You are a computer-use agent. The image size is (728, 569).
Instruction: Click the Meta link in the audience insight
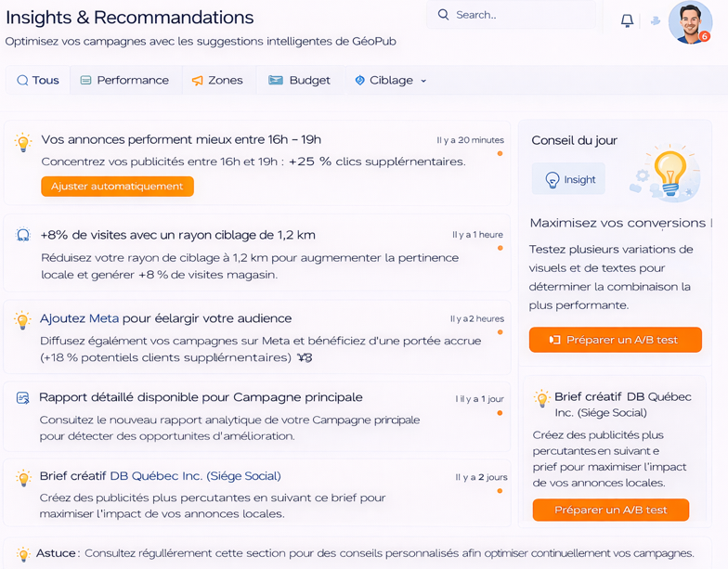tap(104, 318)
